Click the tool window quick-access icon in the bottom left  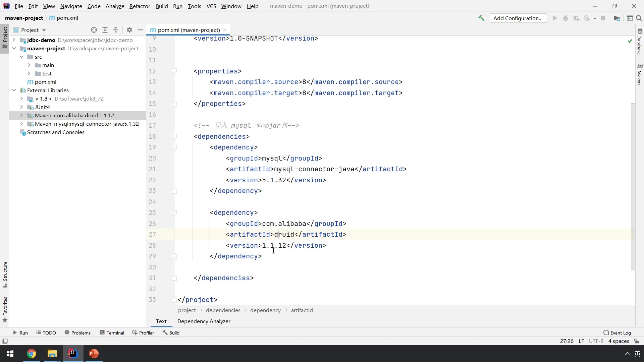5,341
